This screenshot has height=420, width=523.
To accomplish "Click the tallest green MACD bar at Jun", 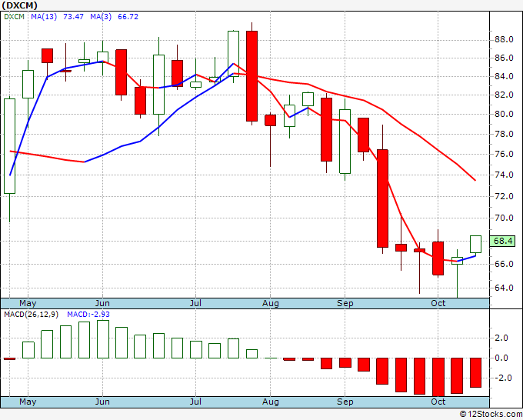I will [103, 339].
